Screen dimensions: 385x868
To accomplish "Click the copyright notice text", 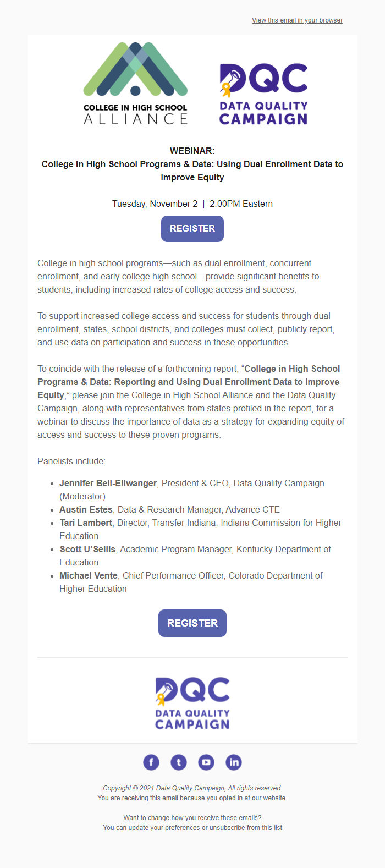I will point(193,788).
